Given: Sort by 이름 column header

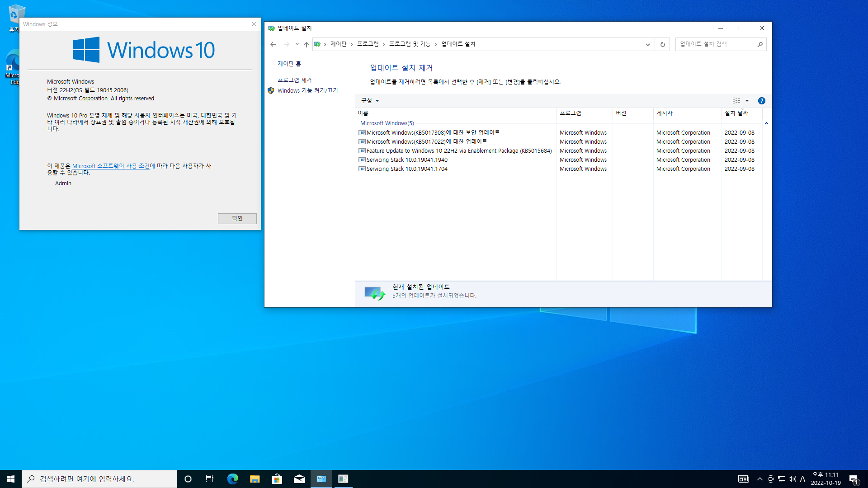Looking at the screenshot, I should [x=456, y=113].
